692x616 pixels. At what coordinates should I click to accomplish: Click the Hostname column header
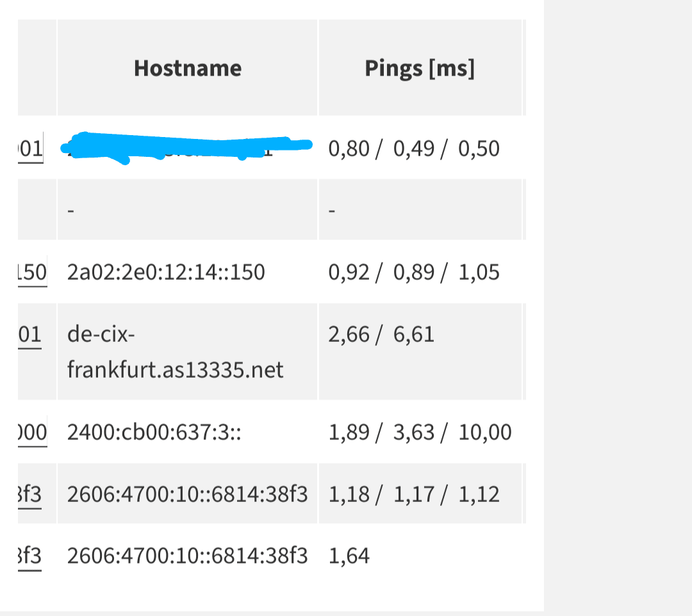pyautogui.click(x=187, y=68)
